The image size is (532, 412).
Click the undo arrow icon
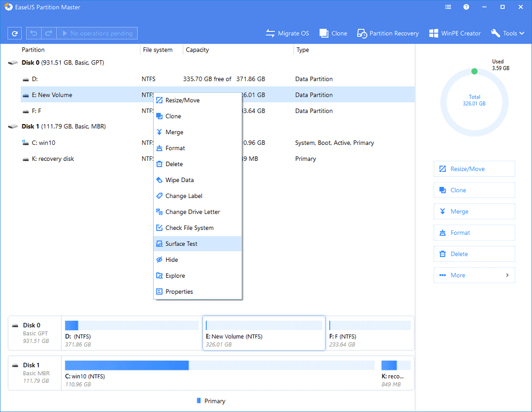(34, 33)
